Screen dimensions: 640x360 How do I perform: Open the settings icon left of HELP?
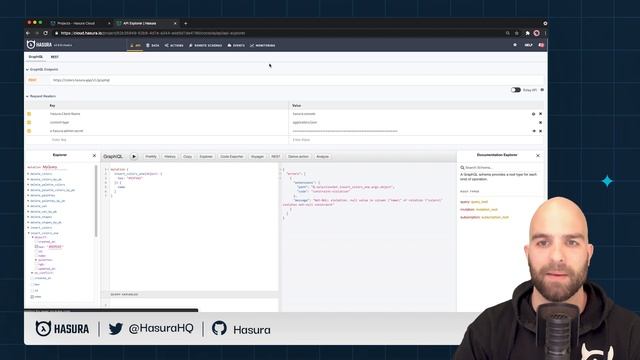(515, 45)
